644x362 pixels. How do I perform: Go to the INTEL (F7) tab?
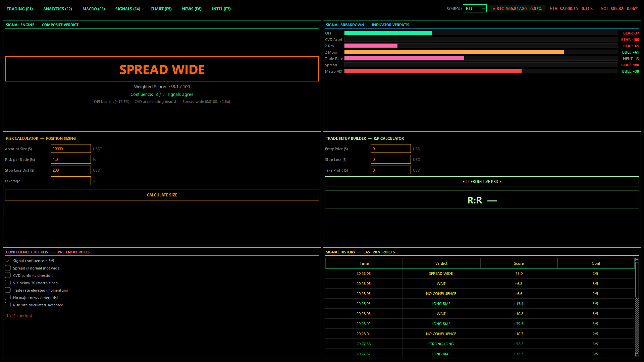[221, 9]
